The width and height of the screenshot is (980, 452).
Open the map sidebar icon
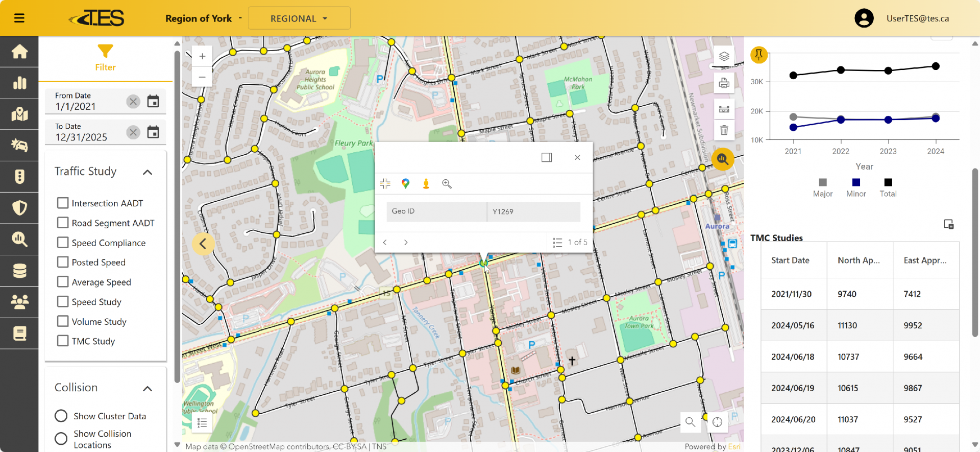[x=19, y=114]
